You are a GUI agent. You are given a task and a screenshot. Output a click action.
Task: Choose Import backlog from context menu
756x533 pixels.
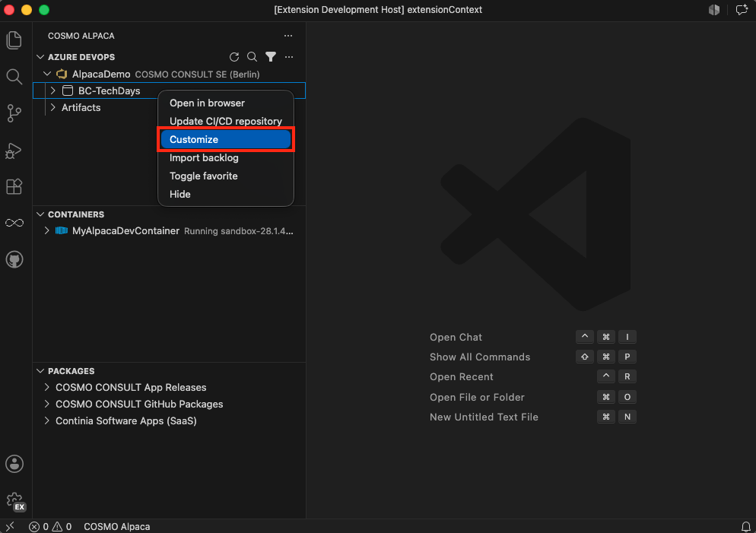(226, 158)
